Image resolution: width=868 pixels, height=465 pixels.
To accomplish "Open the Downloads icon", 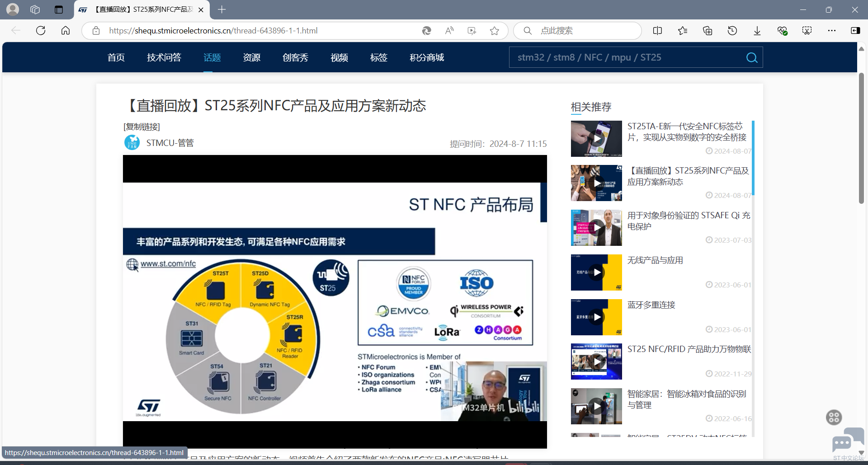I will pos(757,30).
